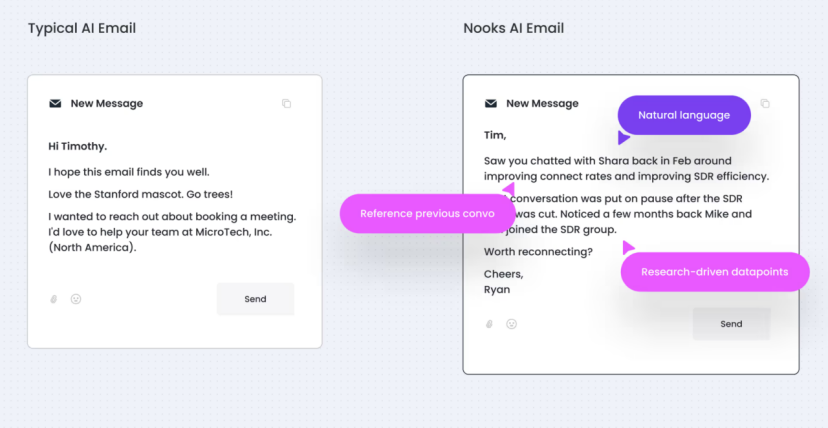Click Send in the Typical AI Email card
The image size is (828, 428).
point(256,299)
